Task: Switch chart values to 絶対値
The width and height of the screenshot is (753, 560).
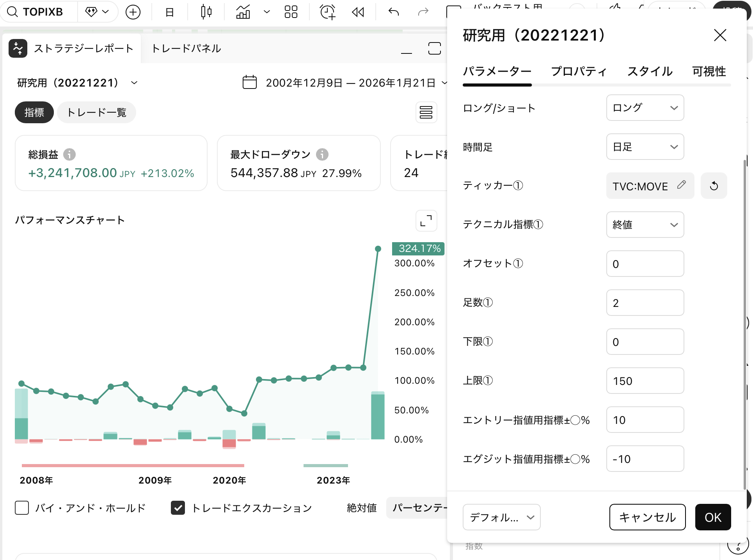Action: tap(362, 508)
